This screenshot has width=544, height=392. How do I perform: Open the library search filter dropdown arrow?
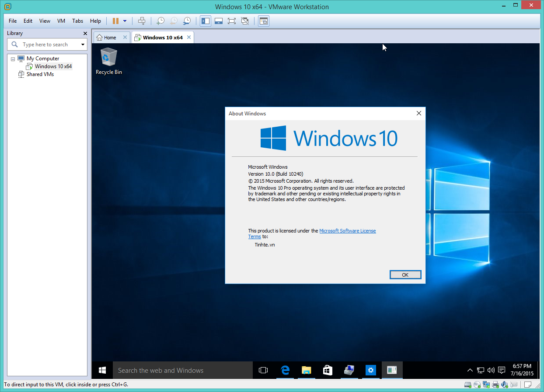pyautogui.click(x=83, y=45)
